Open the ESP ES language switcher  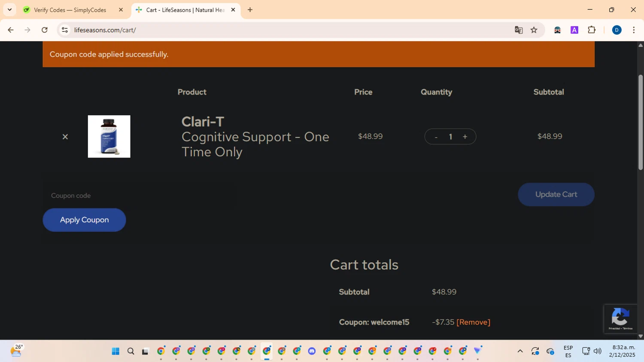pos(568,351)
